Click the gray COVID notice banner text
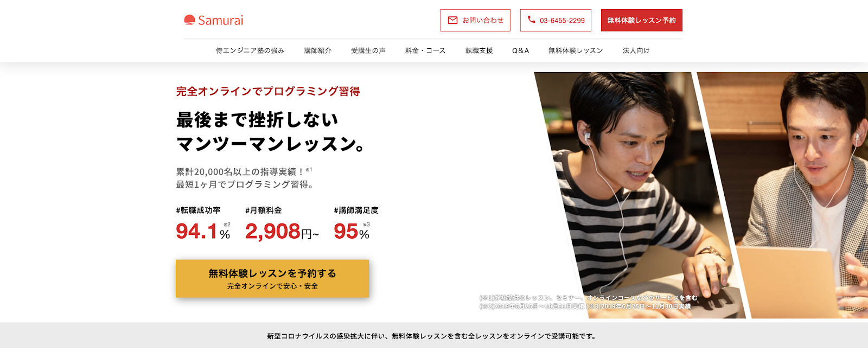Image resolution: width=868 pixels, height=358 pixels. pyautogui.click(x=432, y=336)
